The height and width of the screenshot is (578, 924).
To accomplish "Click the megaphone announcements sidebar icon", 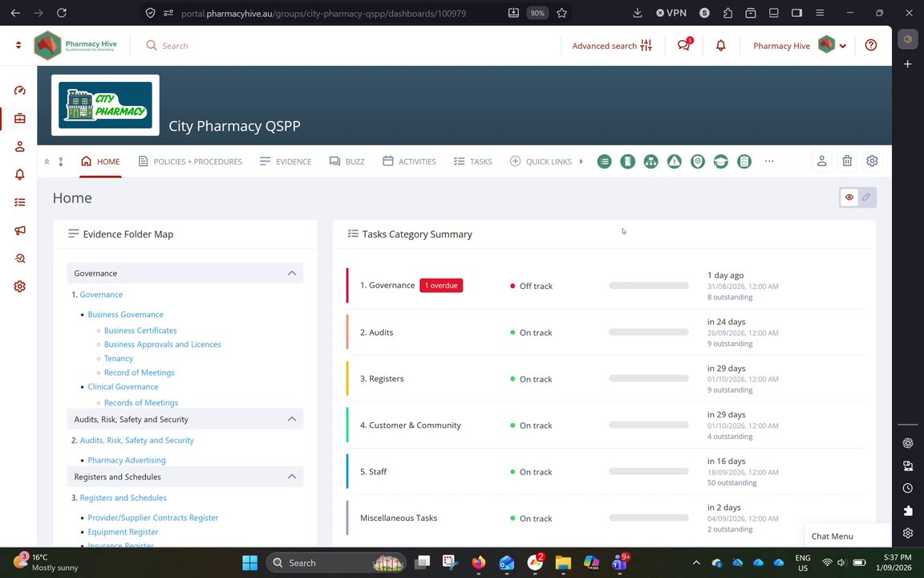I will [19, 230].
